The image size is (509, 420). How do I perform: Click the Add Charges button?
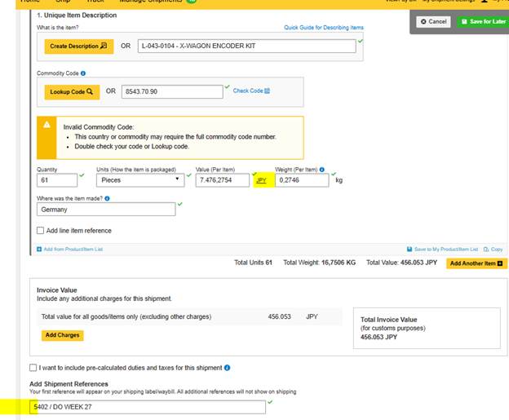tap(62, 335)
